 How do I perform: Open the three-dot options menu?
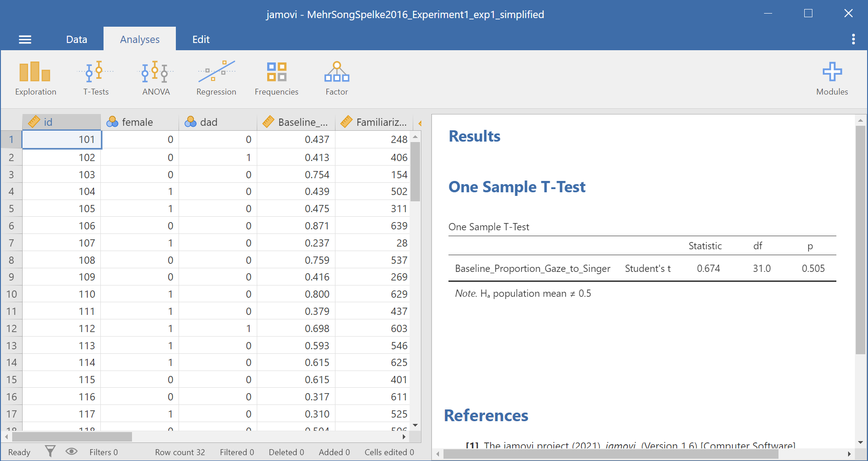point(853,39)
